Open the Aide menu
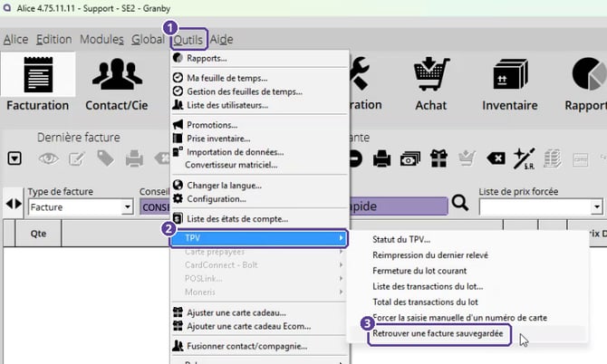The height and width of the screenshot is (364, 607). tap(221, 40)
